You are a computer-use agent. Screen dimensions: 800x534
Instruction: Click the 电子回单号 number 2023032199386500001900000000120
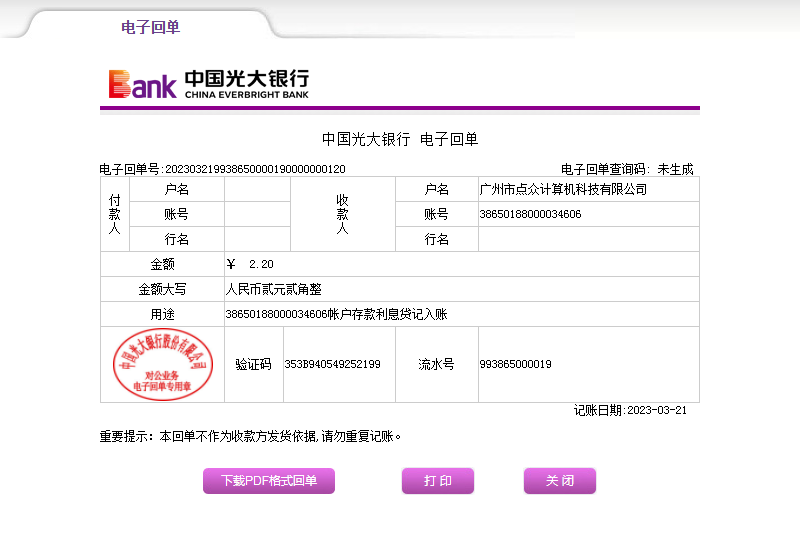[x=256, y=169]
